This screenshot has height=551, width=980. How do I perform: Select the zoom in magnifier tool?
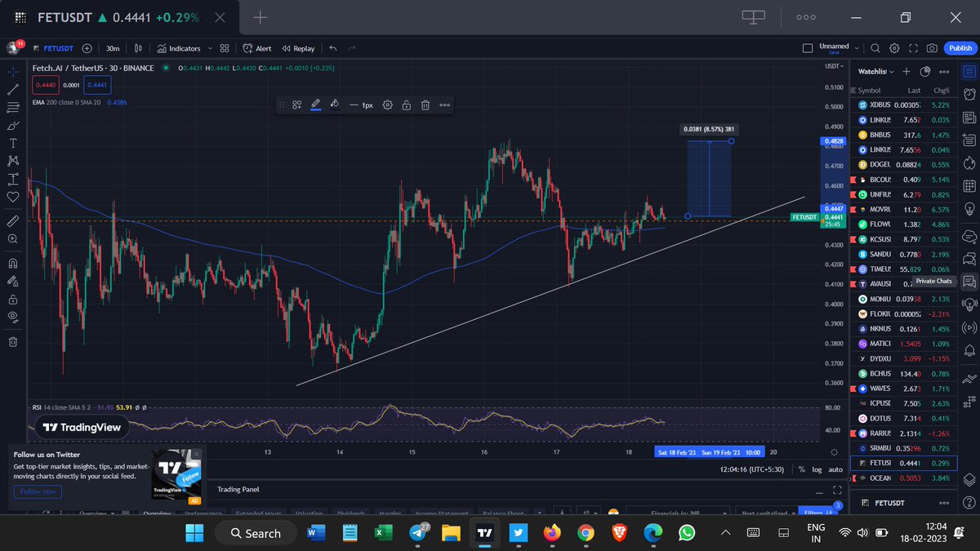[x=13, y=239]
